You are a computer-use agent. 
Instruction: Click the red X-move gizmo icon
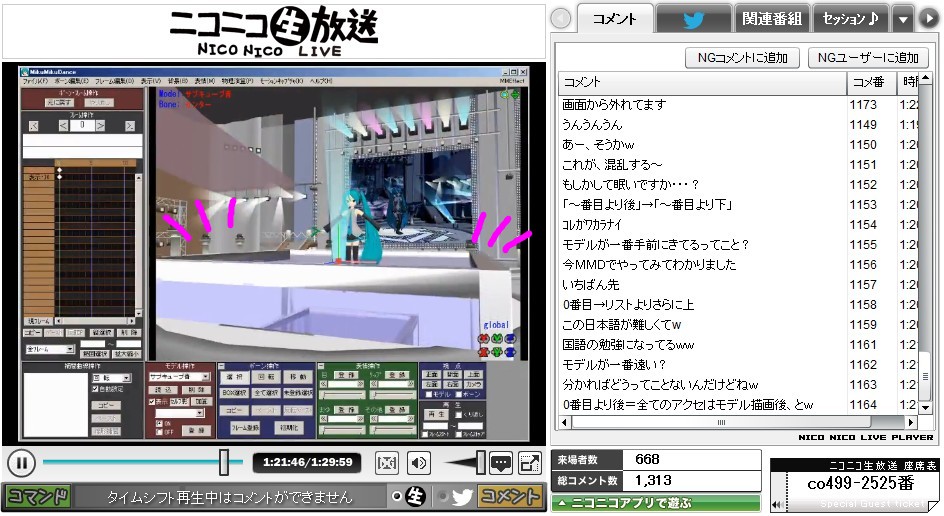click(x=483, y=352)
